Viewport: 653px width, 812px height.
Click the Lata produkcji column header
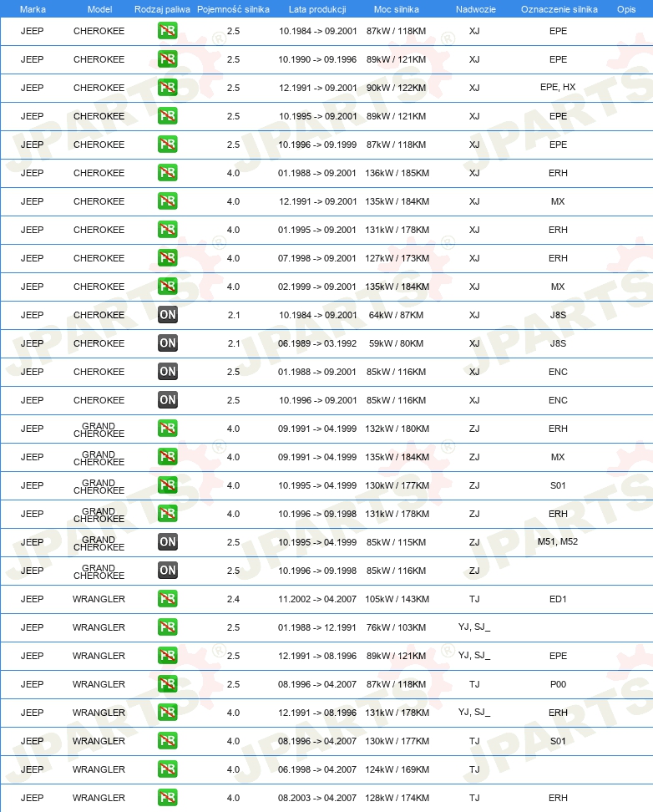[x=317, y=9]
